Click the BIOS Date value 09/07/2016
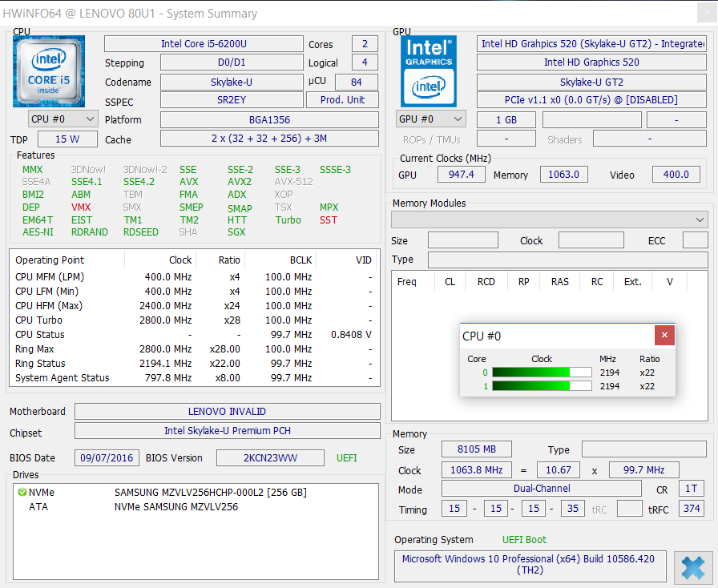The image size is (718, 588). click(x=107, y=458)
